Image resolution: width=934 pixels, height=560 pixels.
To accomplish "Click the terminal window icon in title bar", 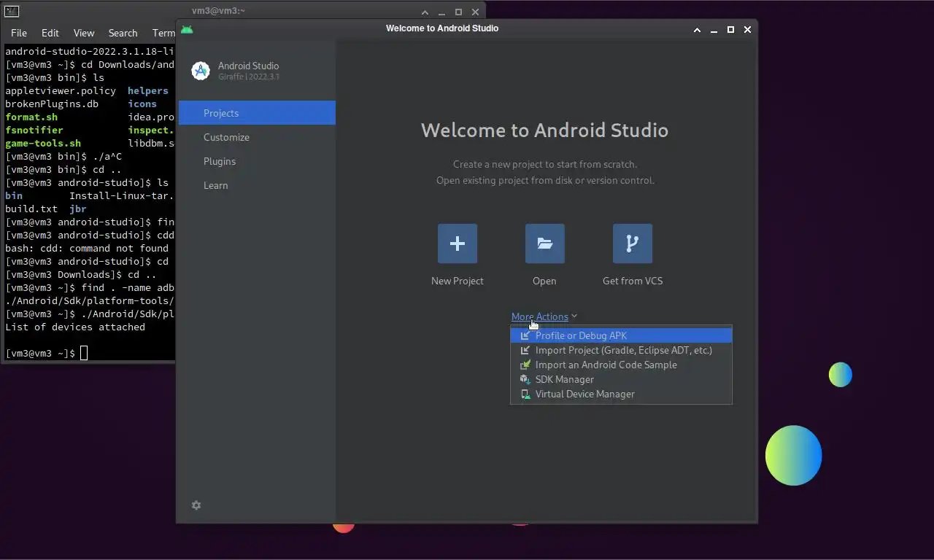I will (x=11, y=11).
